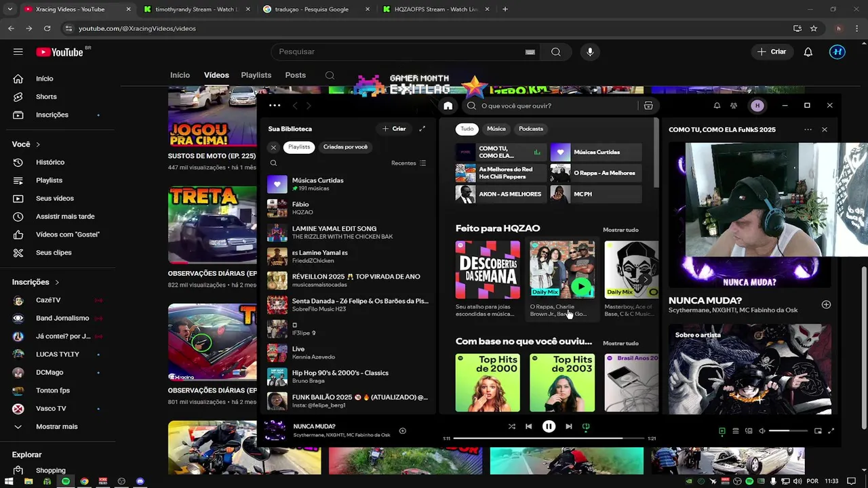Add NUNCA MUDA? to liked songs in player bar

click(x=402, y=431)
